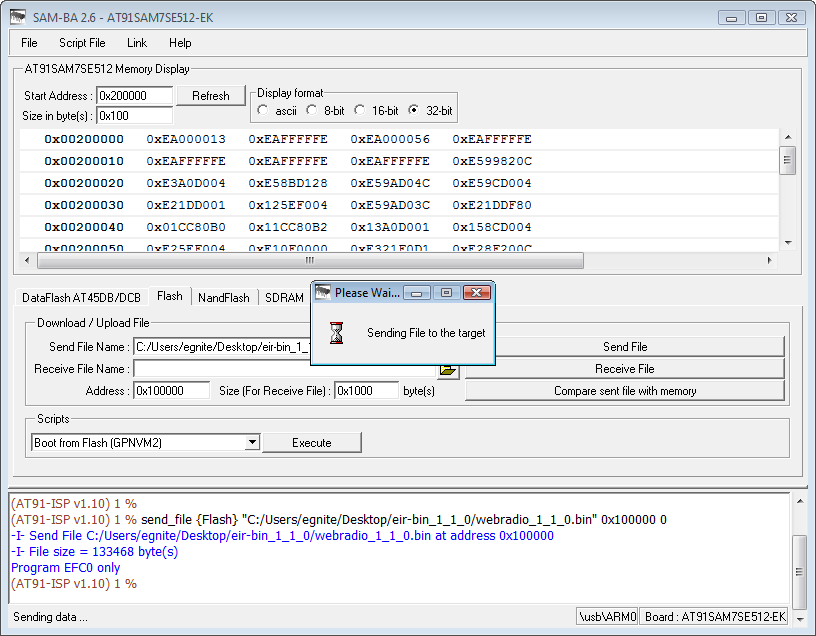
Task: Click Sending data status text
Action: click(x=50, y=617)
